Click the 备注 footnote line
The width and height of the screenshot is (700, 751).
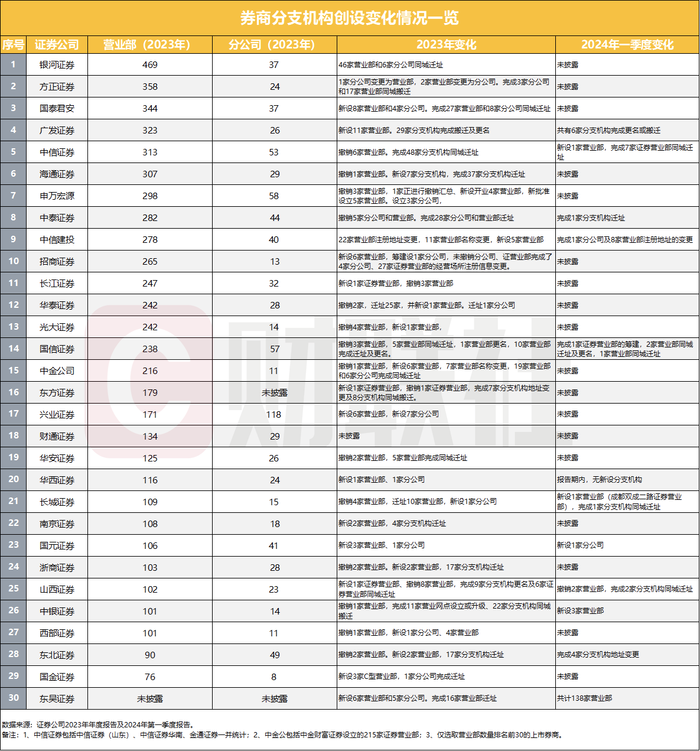[282, 735]
